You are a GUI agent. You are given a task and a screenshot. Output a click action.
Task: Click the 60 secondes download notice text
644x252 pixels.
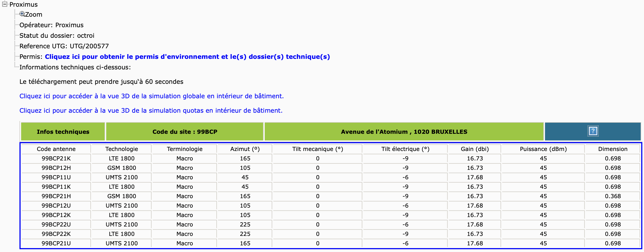pos(101,82)
